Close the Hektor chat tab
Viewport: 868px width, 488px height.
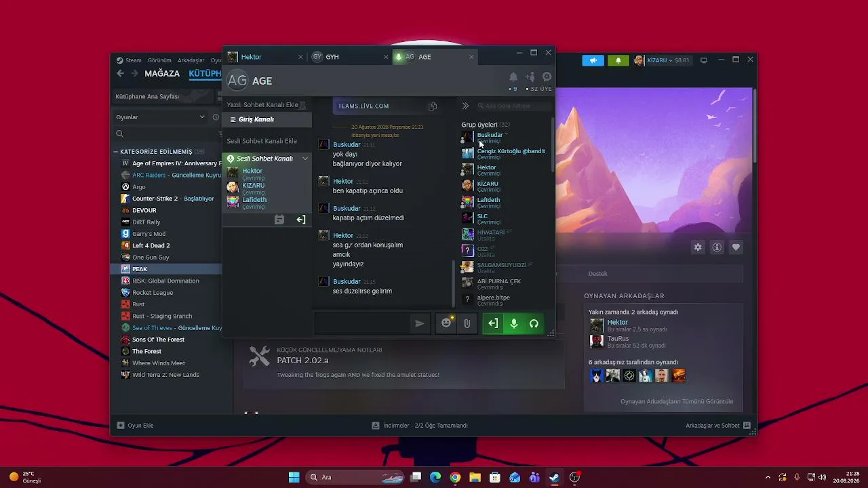300,57
